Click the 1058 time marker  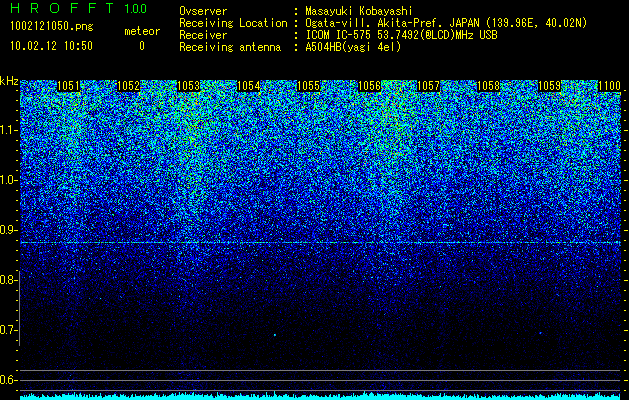point(489,86)
